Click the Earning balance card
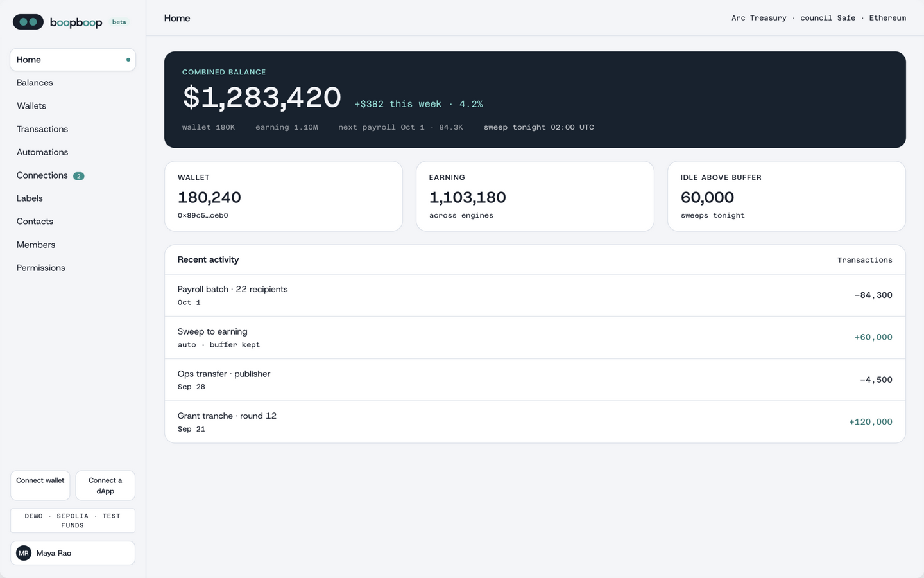 535,196
